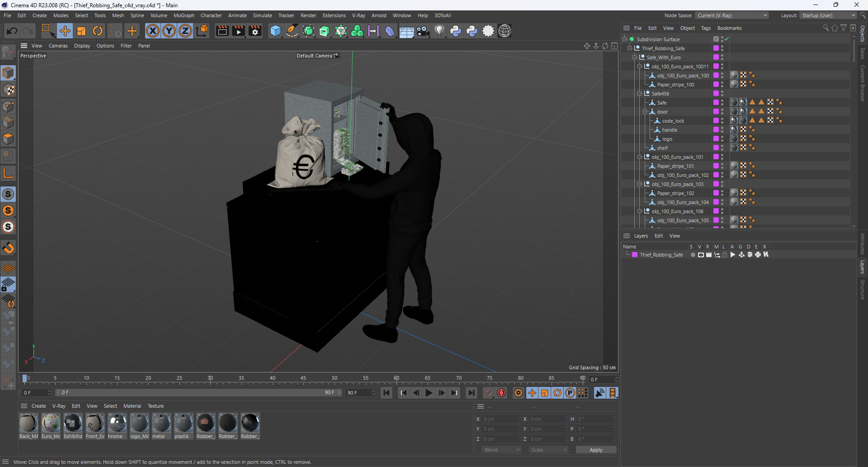The width and height of the screenshot is (868, 467).
Task: Click Record Active Objects keyframe button
Action: 489,393
